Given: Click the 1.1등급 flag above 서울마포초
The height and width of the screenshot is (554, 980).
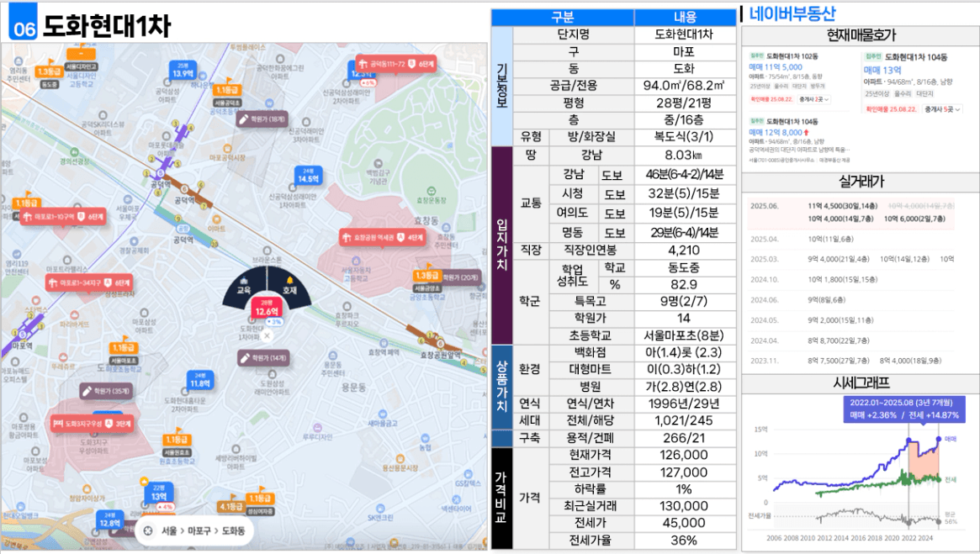Looking at the screenshot, I should tap(123, 348).
